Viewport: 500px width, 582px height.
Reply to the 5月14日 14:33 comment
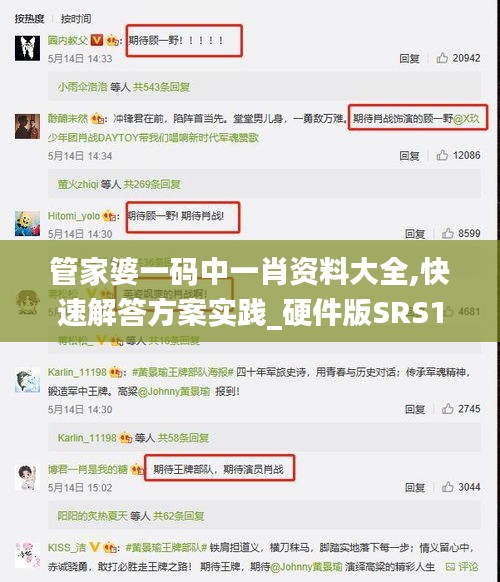tap(409, 58)
